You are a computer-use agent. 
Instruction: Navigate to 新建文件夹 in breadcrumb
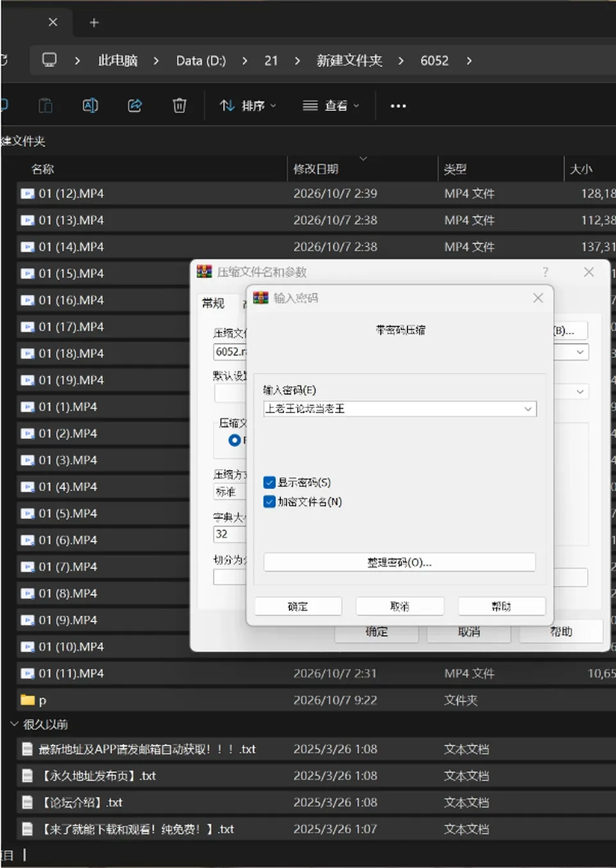click(349, 61)
